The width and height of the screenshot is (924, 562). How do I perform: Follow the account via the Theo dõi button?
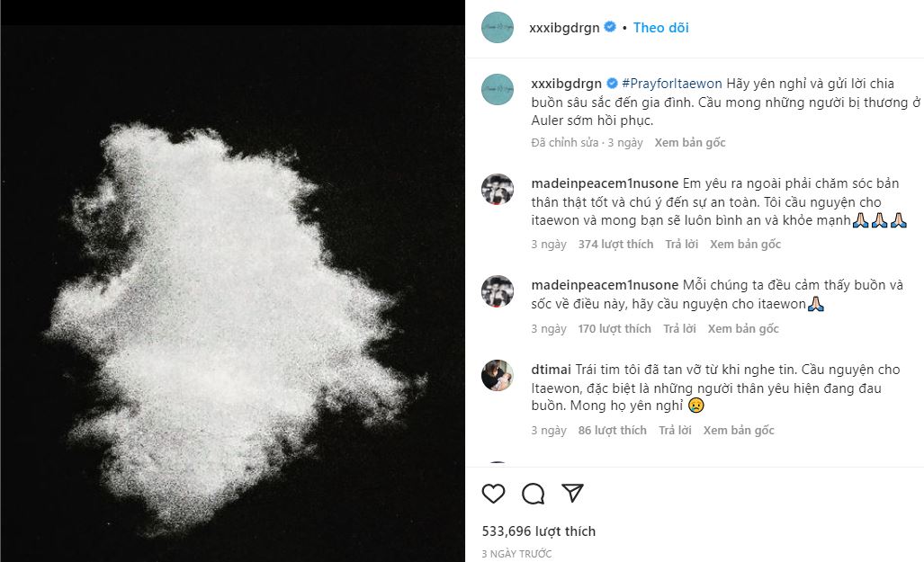pyautogui.click(x=662, y=27)
